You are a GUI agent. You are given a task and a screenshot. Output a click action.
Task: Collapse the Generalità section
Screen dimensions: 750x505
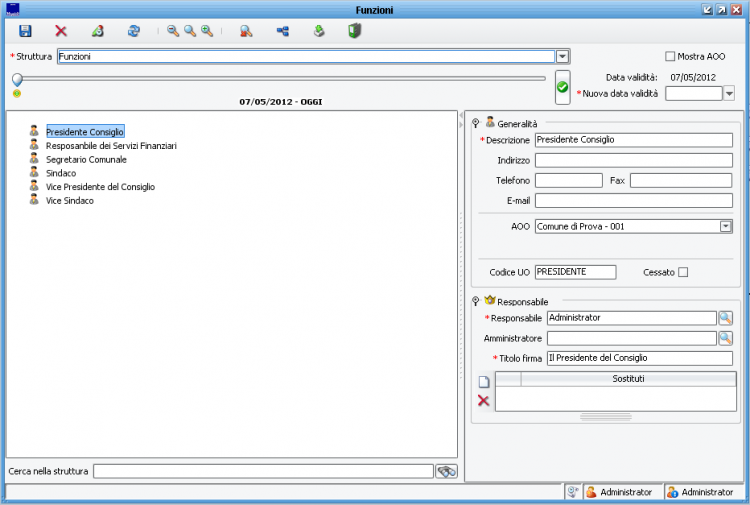click(x=476, y=123)
